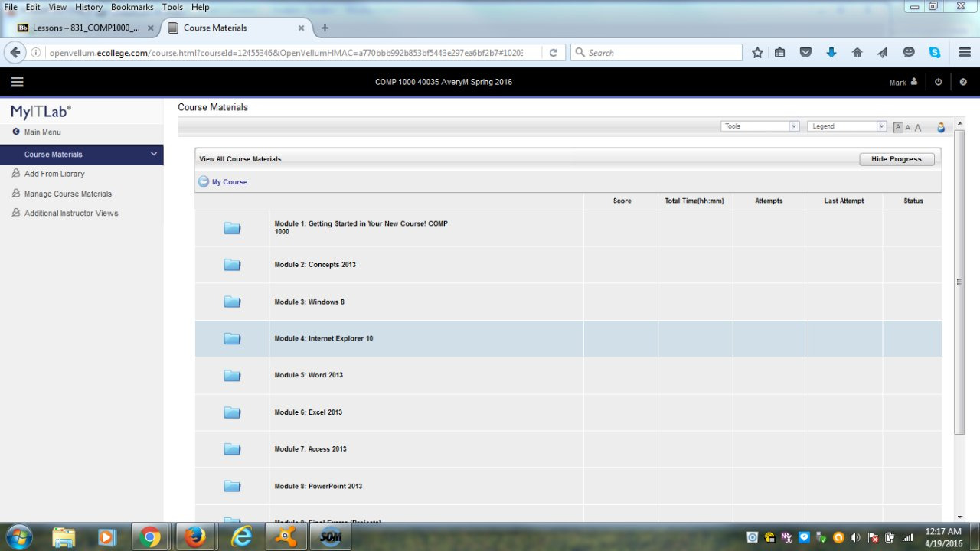Open Add From Library in sidebar
The width and height of the screenshot is (980, 551).
point(54,174)
